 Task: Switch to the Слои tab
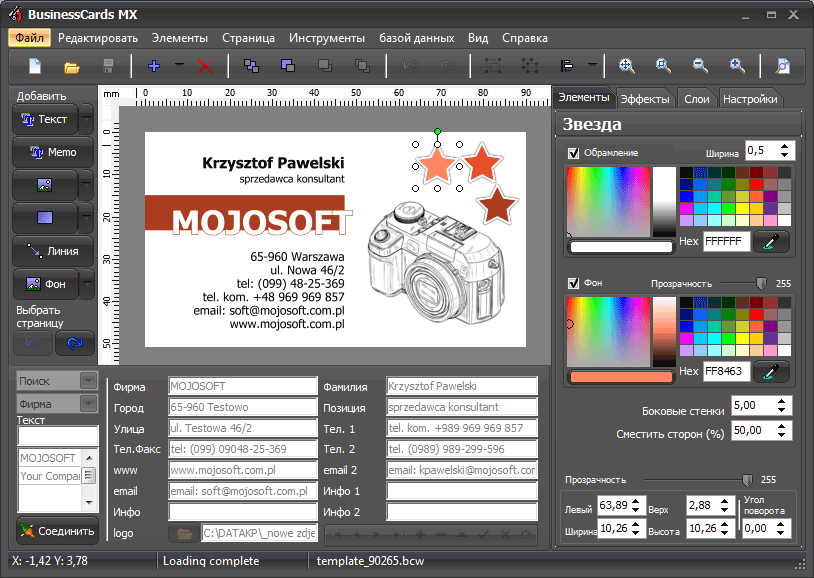click(697, 99)
